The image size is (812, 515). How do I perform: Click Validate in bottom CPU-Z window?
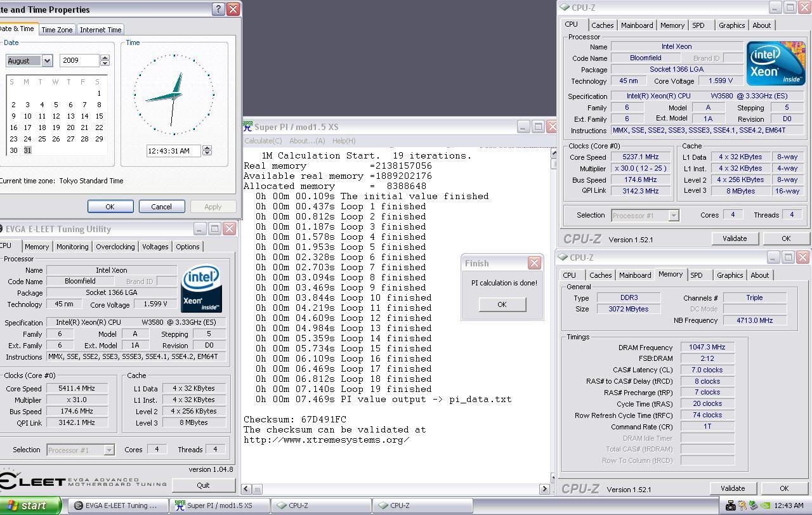[733, 488]
